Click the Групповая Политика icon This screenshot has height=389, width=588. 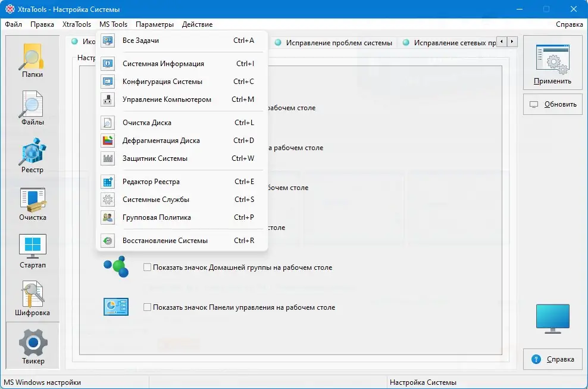point(108,217)
